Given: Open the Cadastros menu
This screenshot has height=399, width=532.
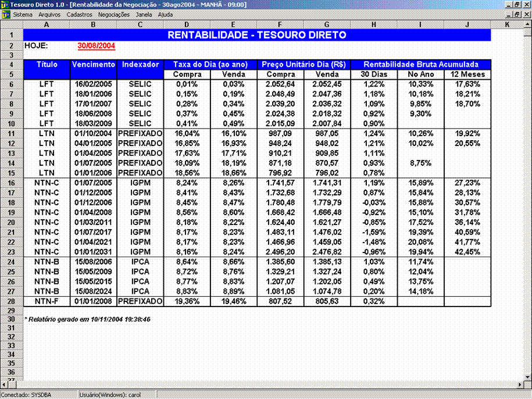Looking at the screenshot, I should coord(79,14).
